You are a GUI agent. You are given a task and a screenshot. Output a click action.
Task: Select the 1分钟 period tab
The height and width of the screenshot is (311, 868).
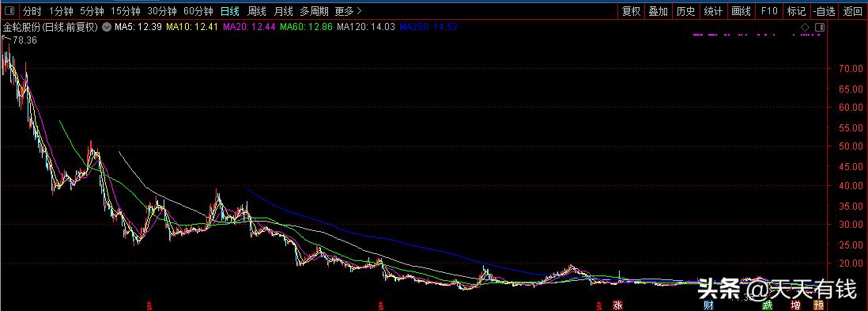pos(61,11)
